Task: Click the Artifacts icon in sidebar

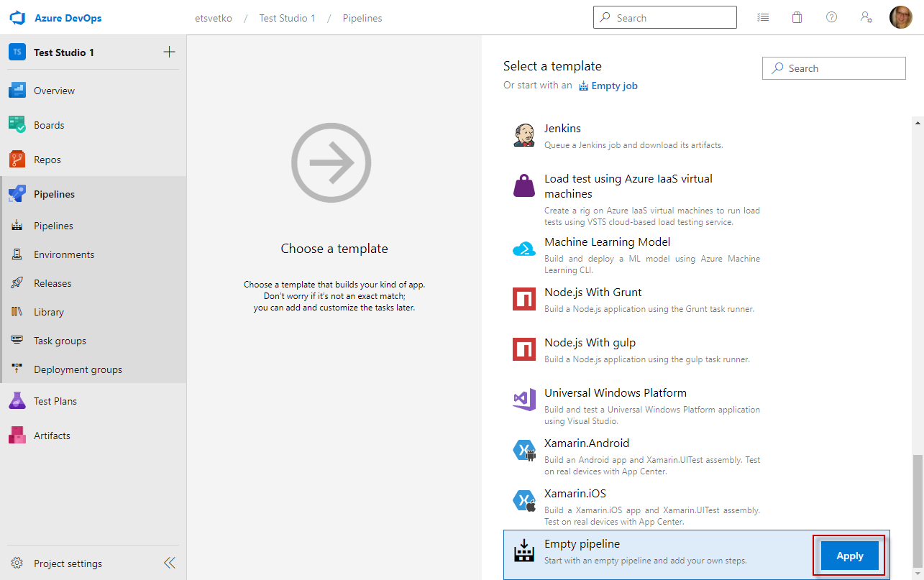Action: [x=17, y=436]
